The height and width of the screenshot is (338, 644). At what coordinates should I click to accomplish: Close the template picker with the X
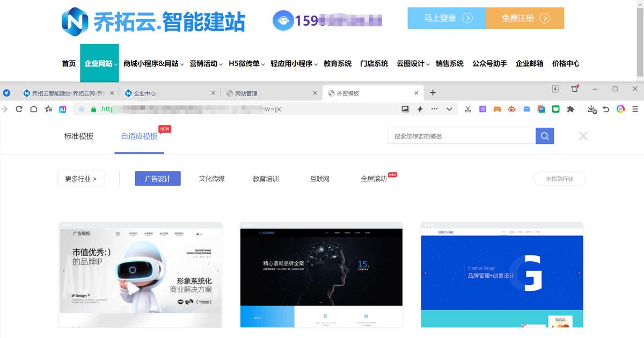click(583, 136)
